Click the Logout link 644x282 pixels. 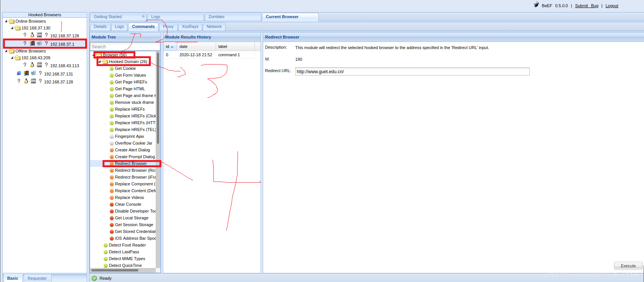(x=612, y=6)
